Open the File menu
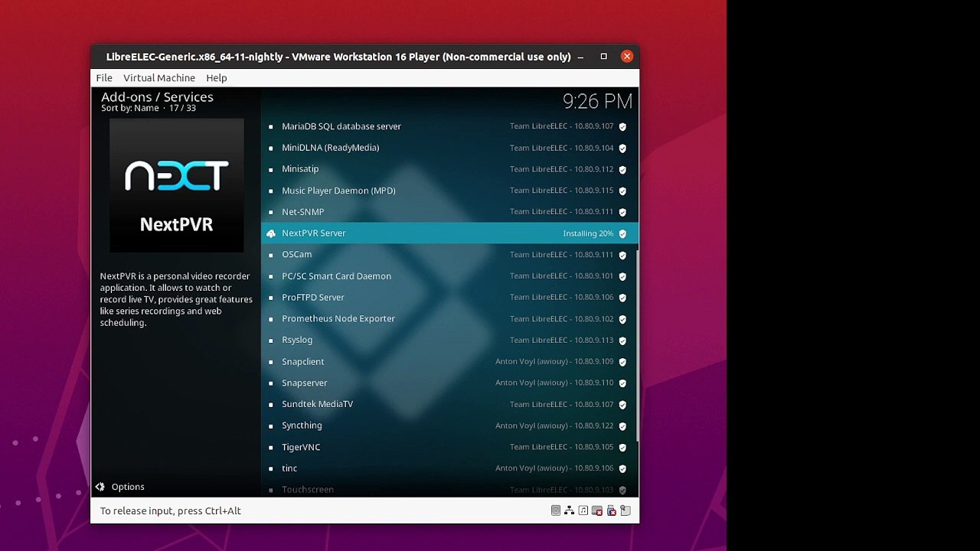 104,78
